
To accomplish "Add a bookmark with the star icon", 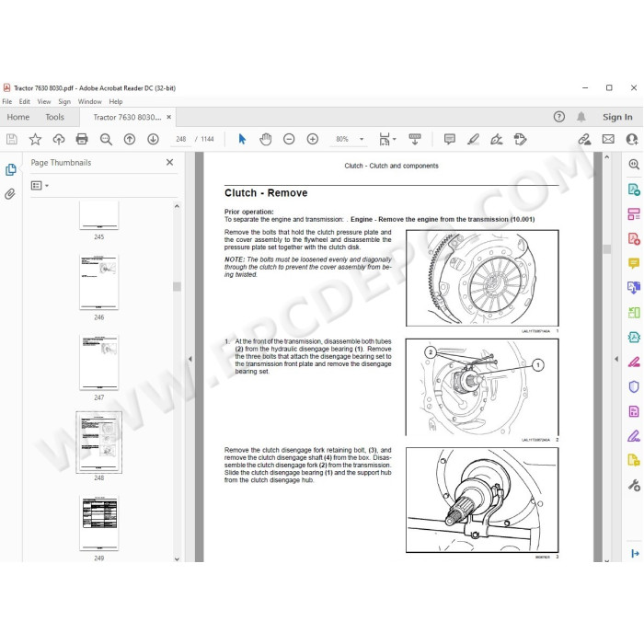I will pos(35,139).
